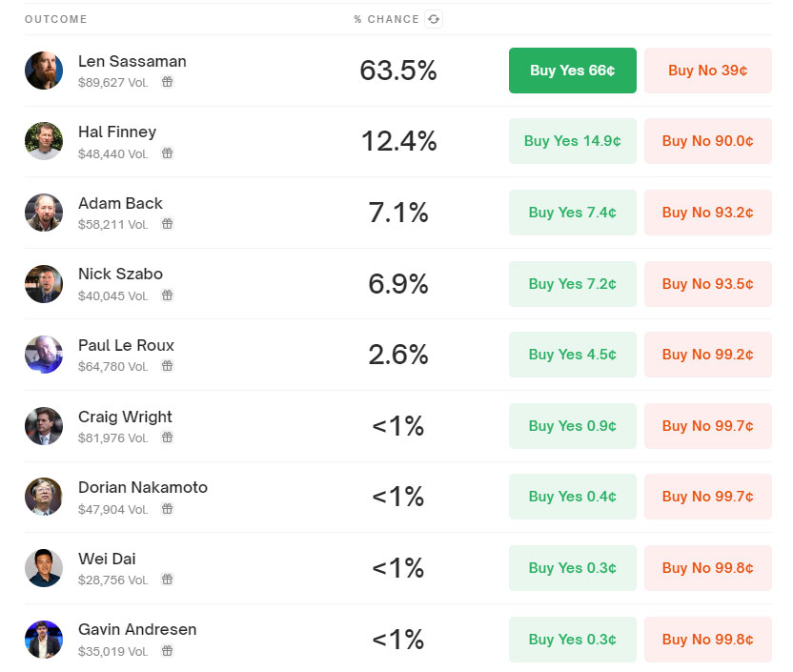This screenshot has width=793, height=672.
Task: Open Dorian Nakamoto's profile picture
Action: click(44, 497)
